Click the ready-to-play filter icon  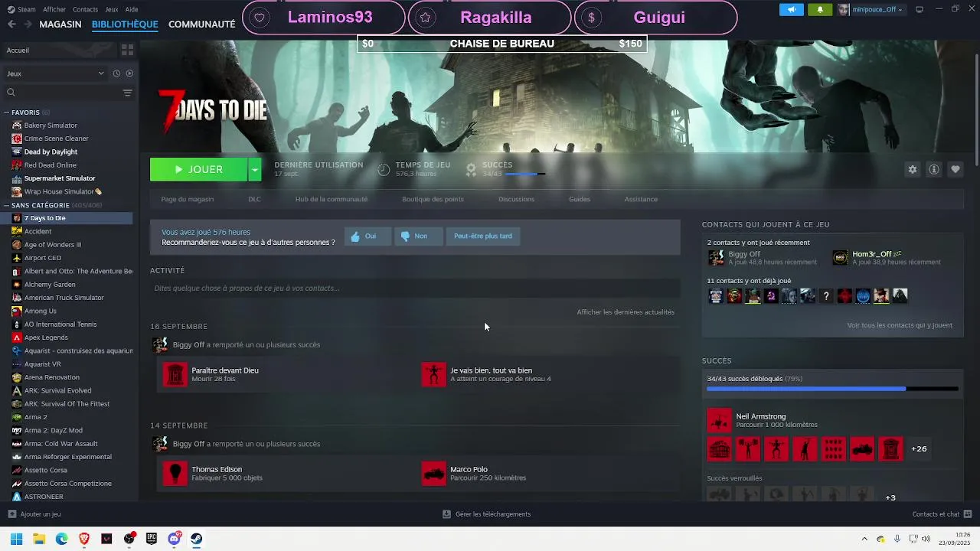click(x=129, y=73)
